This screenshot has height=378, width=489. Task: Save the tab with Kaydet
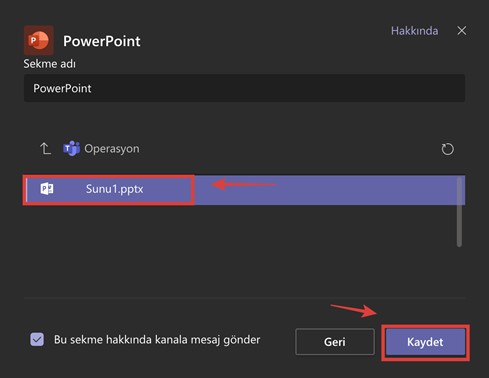pos(425,342)
